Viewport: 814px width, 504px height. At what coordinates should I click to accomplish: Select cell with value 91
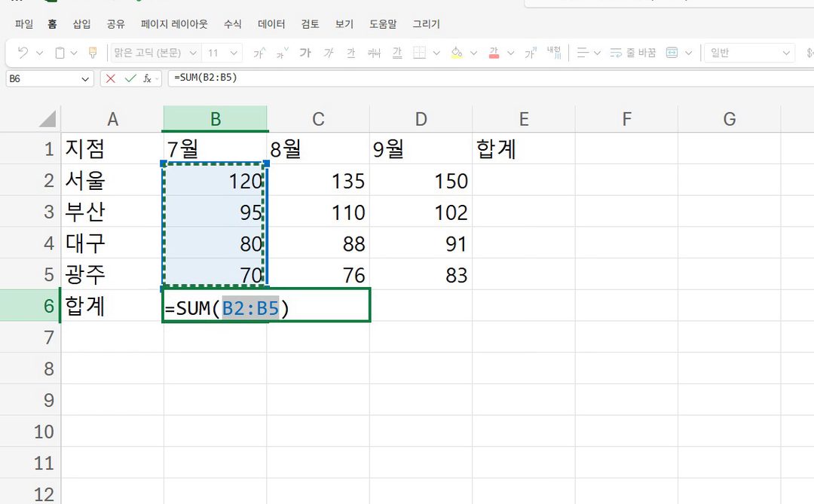pos(421,243)
